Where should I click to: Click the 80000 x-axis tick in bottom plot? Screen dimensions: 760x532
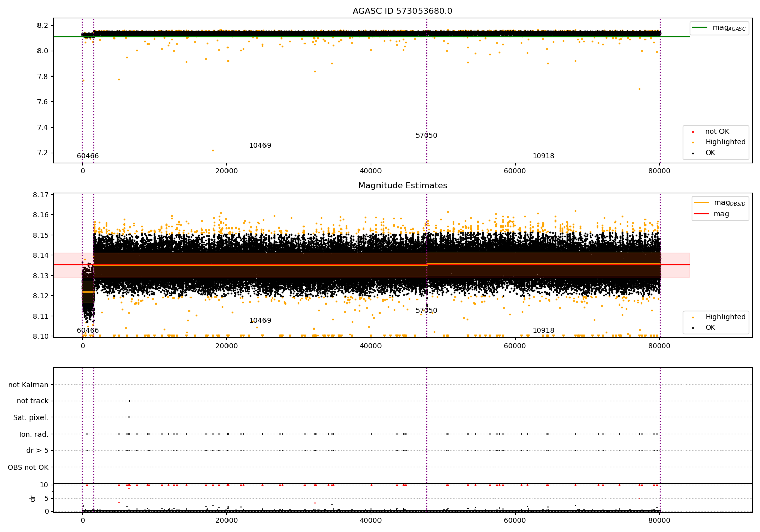click(x=659, y=521)
